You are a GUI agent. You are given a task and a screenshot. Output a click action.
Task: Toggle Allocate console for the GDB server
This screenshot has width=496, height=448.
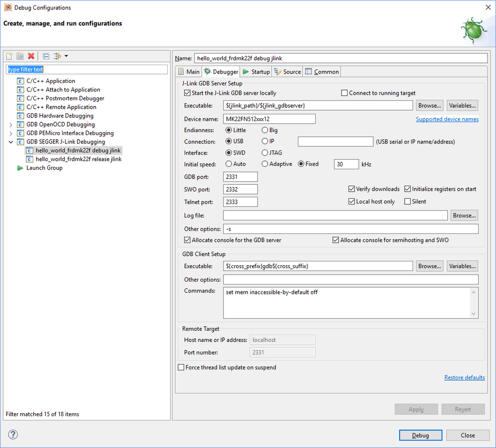click(x=187, y=240)
